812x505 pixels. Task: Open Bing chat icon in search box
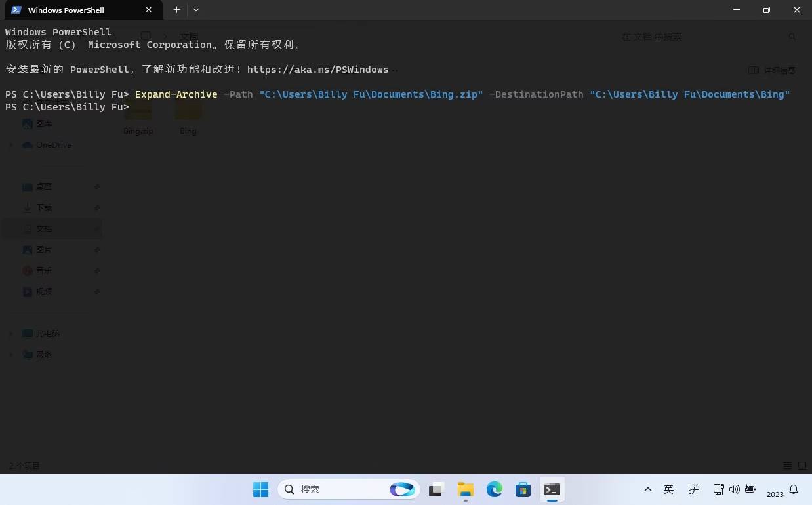pyautogui.click(x=401, y=489)
